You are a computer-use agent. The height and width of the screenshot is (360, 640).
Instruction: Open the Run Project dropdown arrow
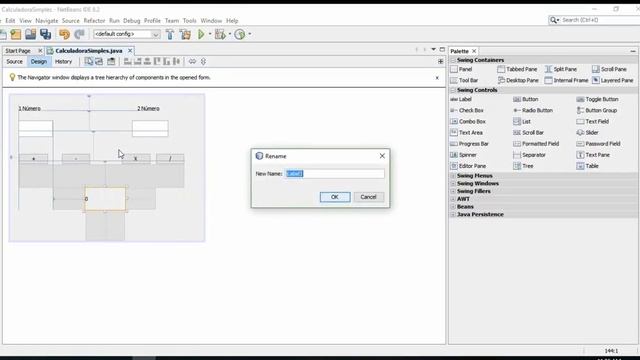(210, 34)
